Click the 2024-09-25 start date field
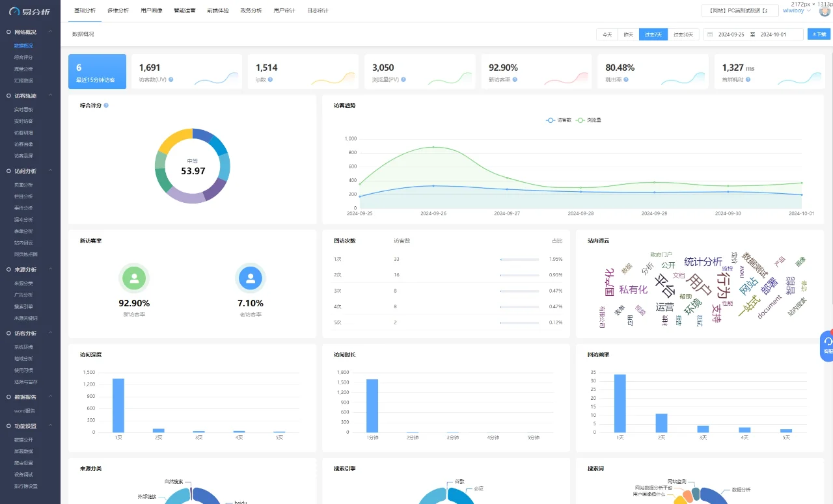Viewport: 833px width, 504px height. click(731, 34)
